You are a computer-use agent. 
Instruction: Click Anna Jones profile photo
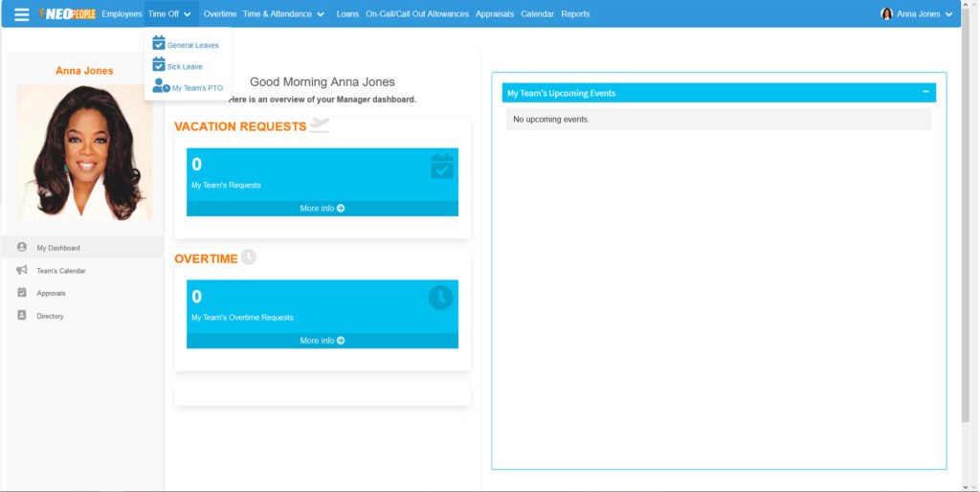pos(84,153)
